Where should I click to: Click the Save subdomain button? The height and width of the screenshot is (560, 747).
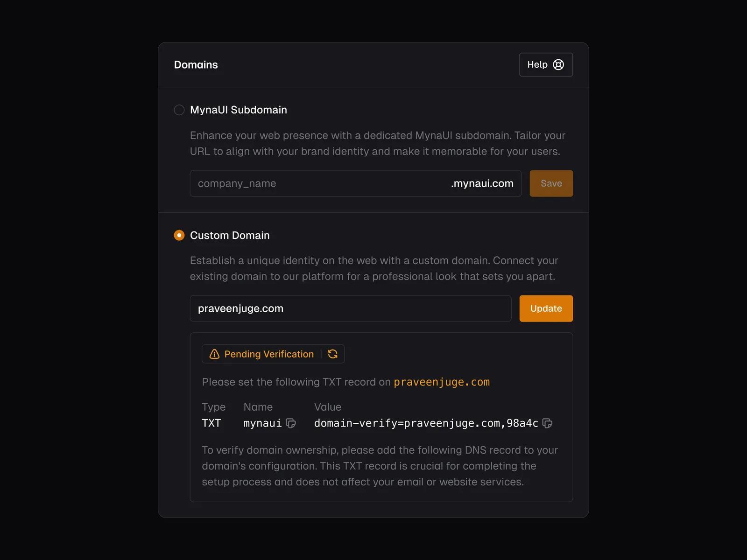click(551, 183)
